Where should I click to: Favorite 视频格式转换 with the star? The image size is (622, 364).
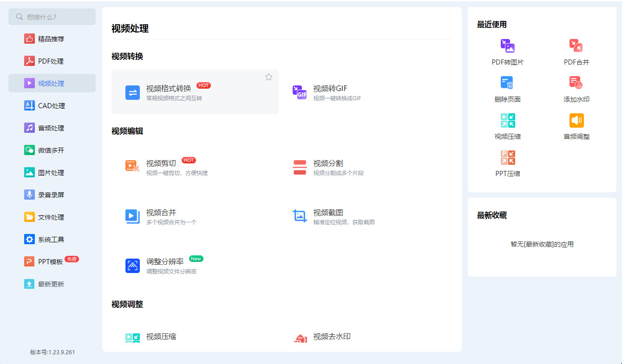click(x=268, y=77)
